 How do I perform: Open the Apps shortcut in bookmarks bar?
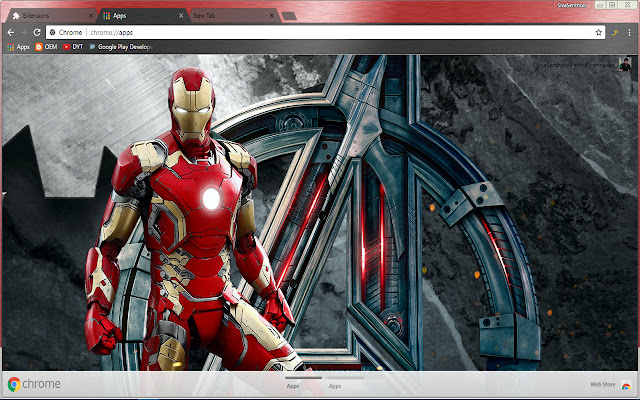click(x=18, y=47)
